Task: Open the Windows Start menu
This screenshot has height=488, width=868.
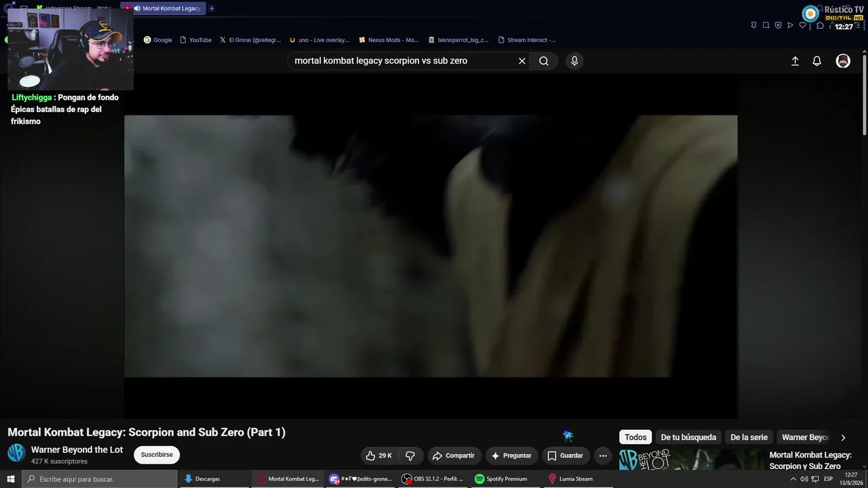Action: [11, 479]
